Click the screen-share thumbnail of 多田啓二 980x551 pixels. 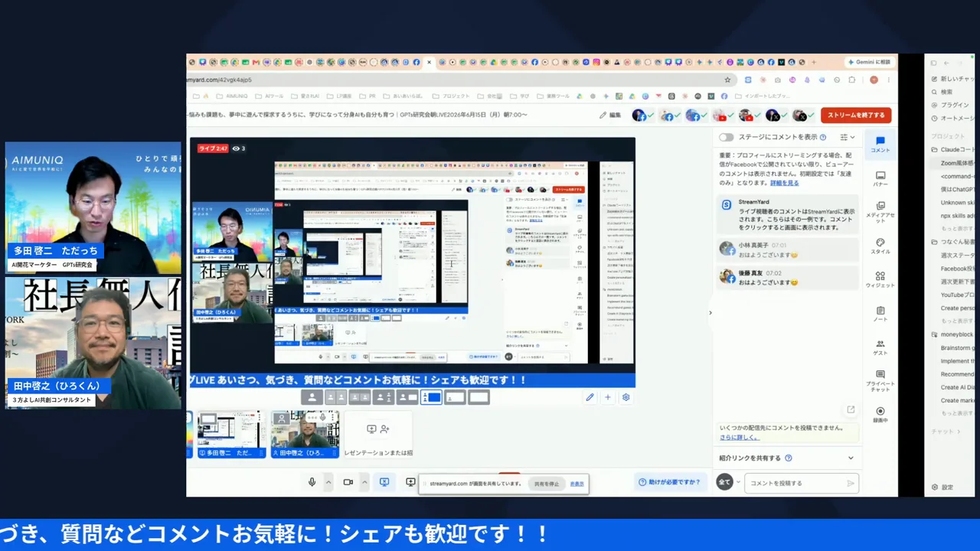pyautogui.click(x=232, y=434)
